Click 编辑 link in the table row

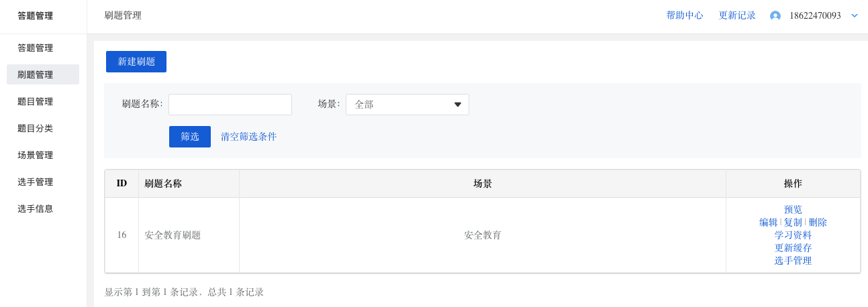[x=769, y=223]
